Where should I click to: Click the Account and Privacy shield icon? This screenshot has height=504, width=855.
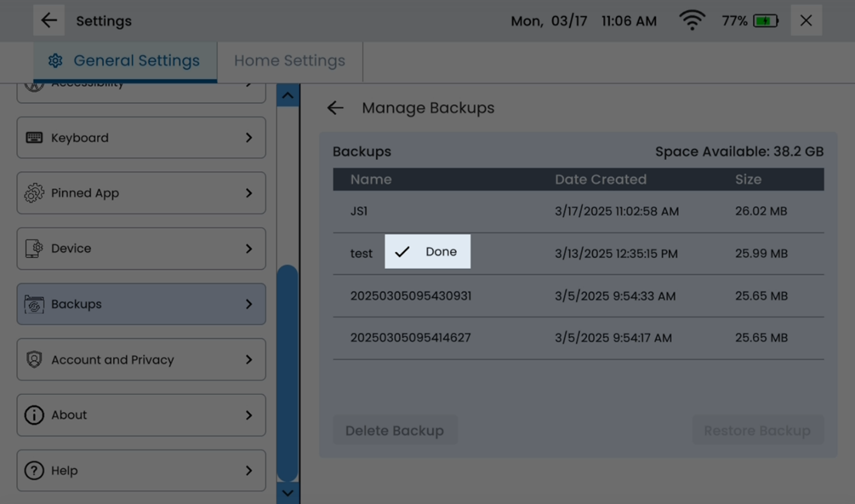click(34, 359)
